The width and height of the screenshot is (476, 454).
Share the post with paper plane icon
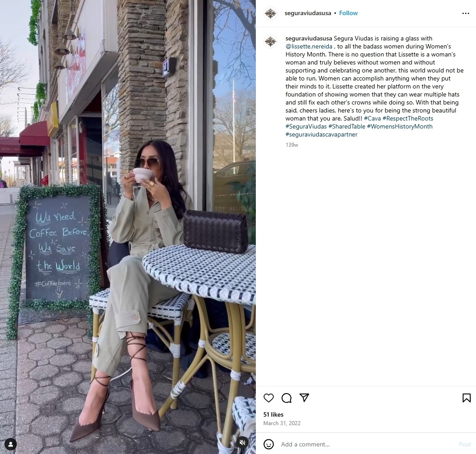[x=304, y=398]
